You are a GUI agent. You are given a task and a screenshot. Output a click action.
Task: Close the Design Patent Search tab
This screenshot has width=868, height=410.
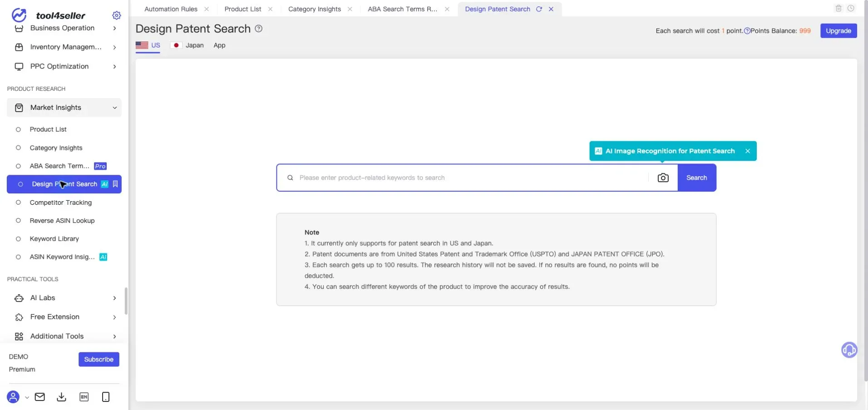[551, 9]
